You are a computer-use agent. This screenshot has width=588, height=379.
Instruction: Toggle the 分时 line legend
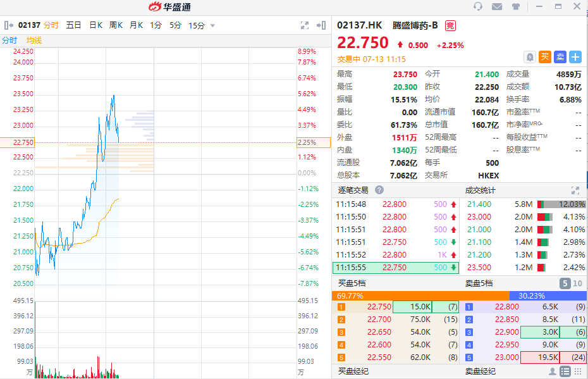9,40
